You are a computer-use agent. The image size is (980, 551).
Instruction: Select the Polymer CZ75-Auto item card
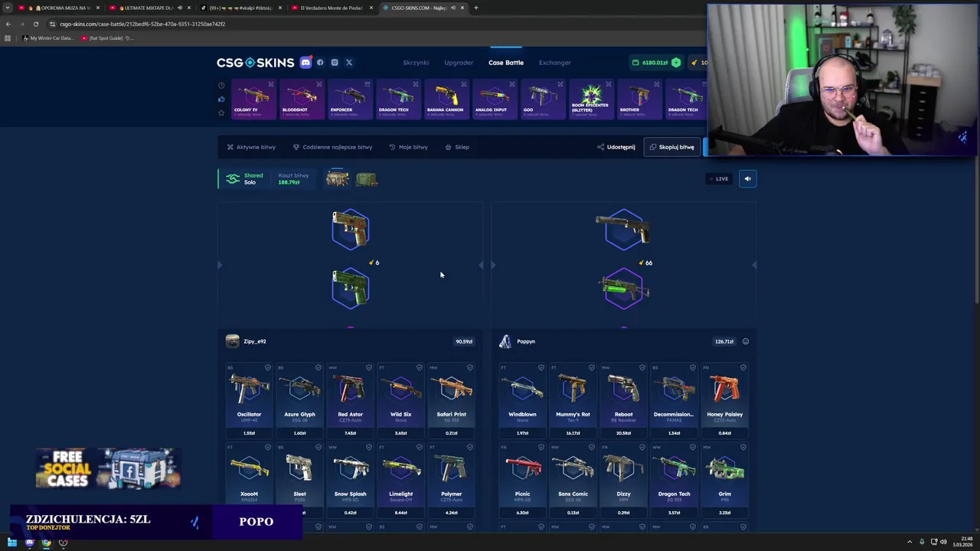452,480
